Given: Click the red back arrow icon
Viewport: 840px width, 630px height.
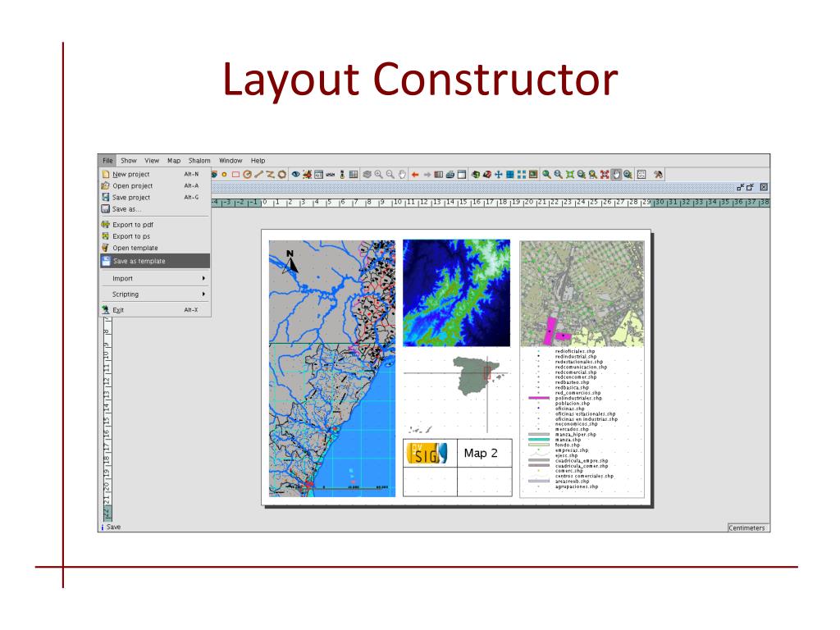Looking at the screenshot, I should 415,175.
